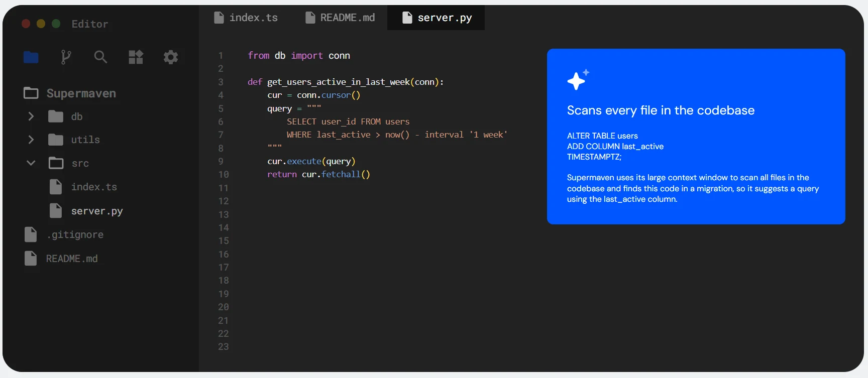868x378 pixels.
Task: Click file icon on index.ts tab
Action: pos(219,18)
